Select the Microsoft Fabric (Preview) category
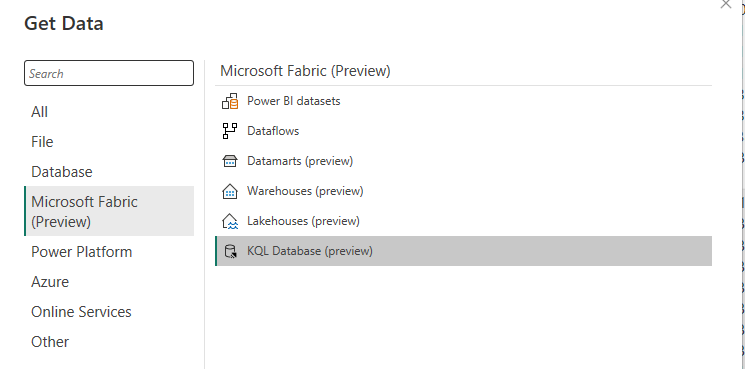Screen dimensions: 745x369 (x=109, y=211)
